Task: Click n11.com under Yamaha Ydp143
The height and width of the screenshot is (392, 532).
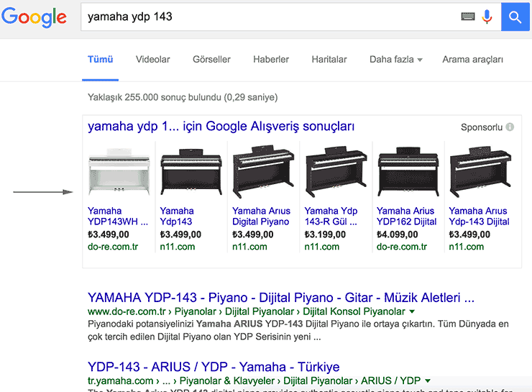Action: click(x=178, y=247)
